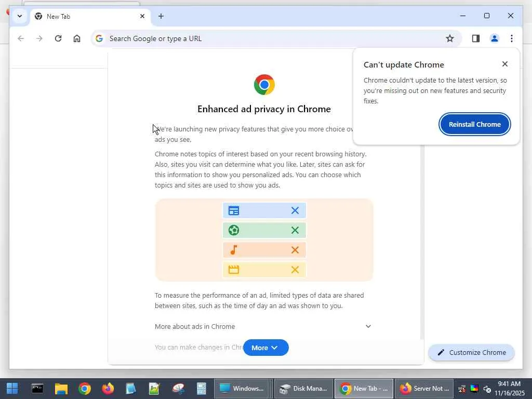Click the Reinstall Chrome button
Screen dimensions: 532x399
point(475,124)
